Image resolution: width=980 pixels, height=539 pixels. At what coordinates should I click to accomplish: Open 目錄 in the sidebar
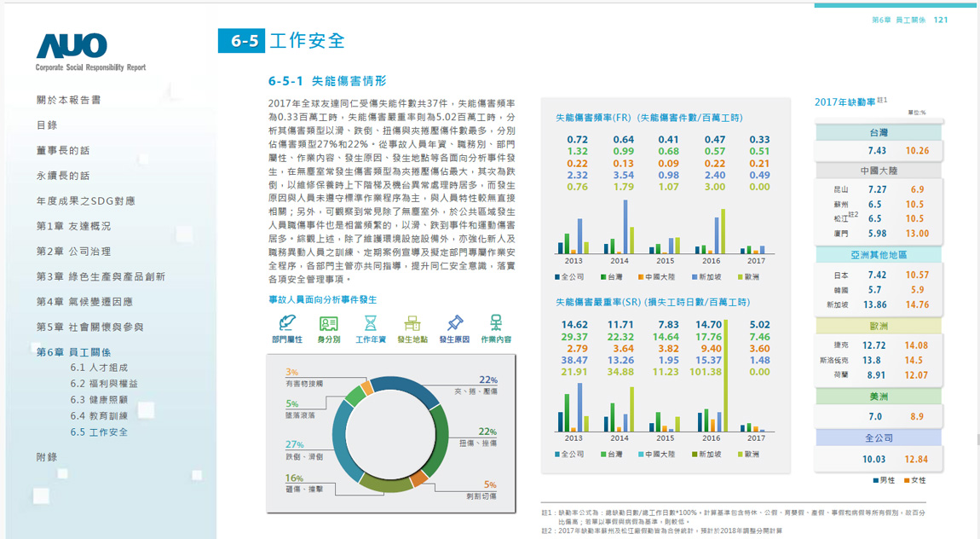pos(47,125)
